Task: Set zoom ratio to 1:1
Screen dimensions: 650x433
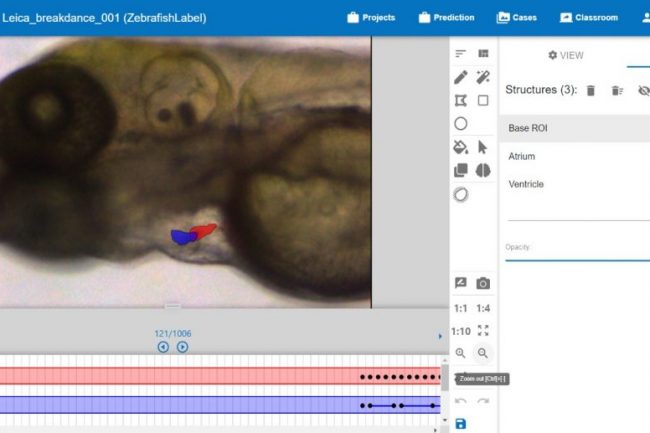Action: click(461, 308)
